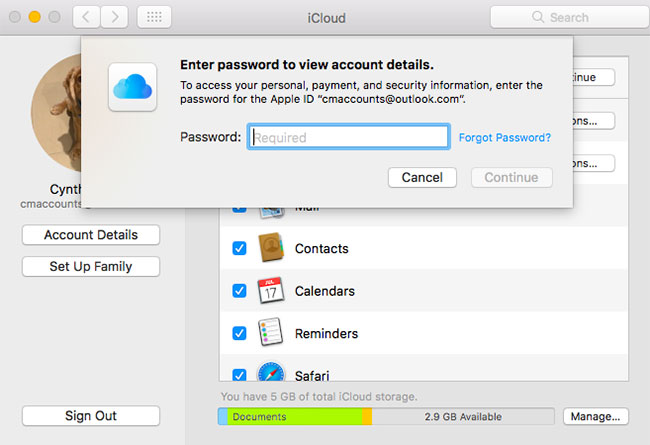This screenshot has width=650, height=445.
Task: Click the Contacts address book icon
Action: coord(272,248)
